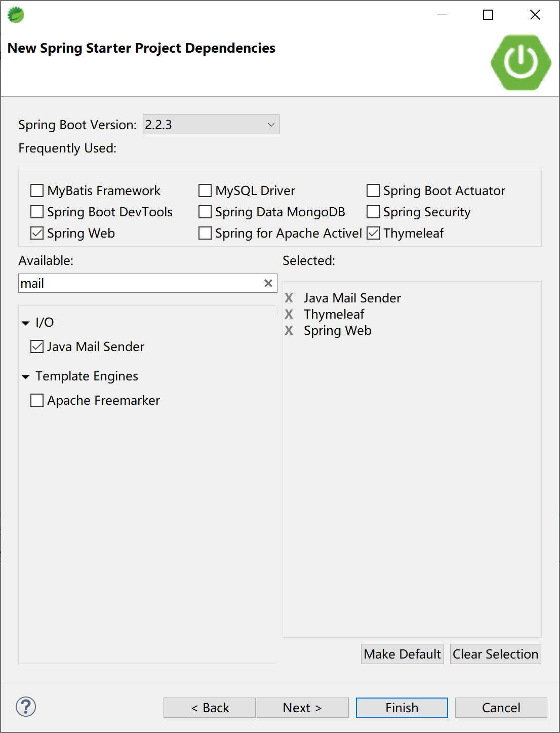Remove Spring Web from selected list

pos(289,330)
